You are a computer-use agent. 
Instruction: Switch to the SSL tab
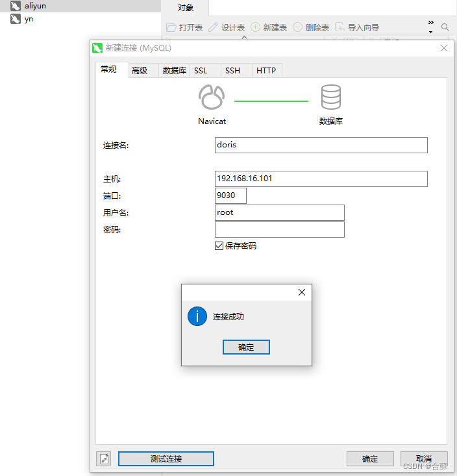click(x=205, y=70)
